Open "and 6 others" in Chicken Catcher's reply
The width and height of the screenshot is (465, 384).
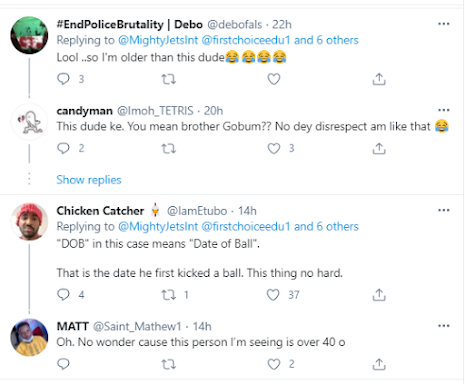[x=326, y=227]
